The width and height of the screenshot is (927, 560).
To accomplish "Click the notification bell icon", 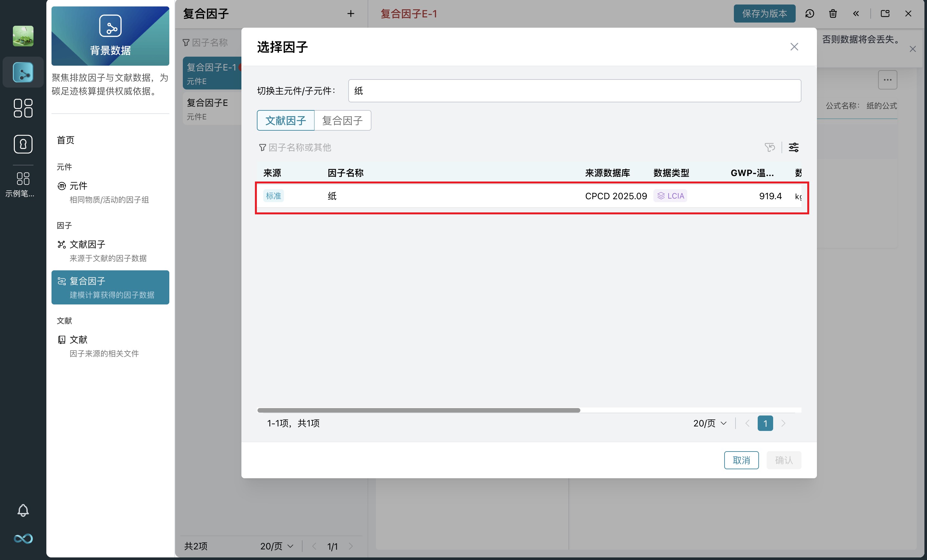I will 23,510.
